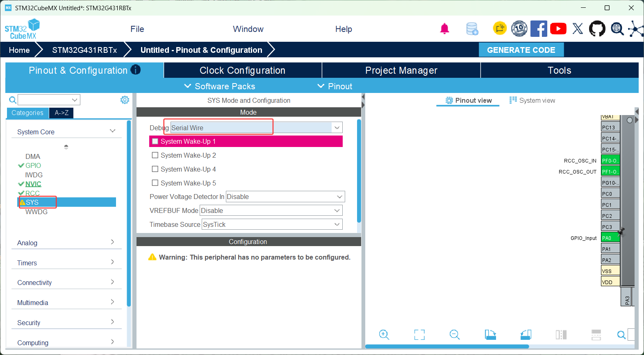Switch to the Tools tab
The image size is (644, 355).
pos(560,70)
